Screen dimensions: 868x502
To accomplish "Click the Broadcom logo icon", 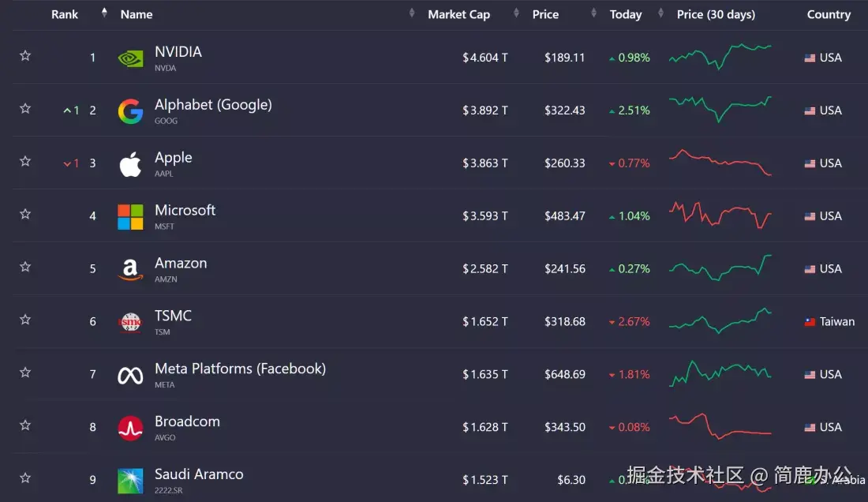I will click(x=130, y=428).
